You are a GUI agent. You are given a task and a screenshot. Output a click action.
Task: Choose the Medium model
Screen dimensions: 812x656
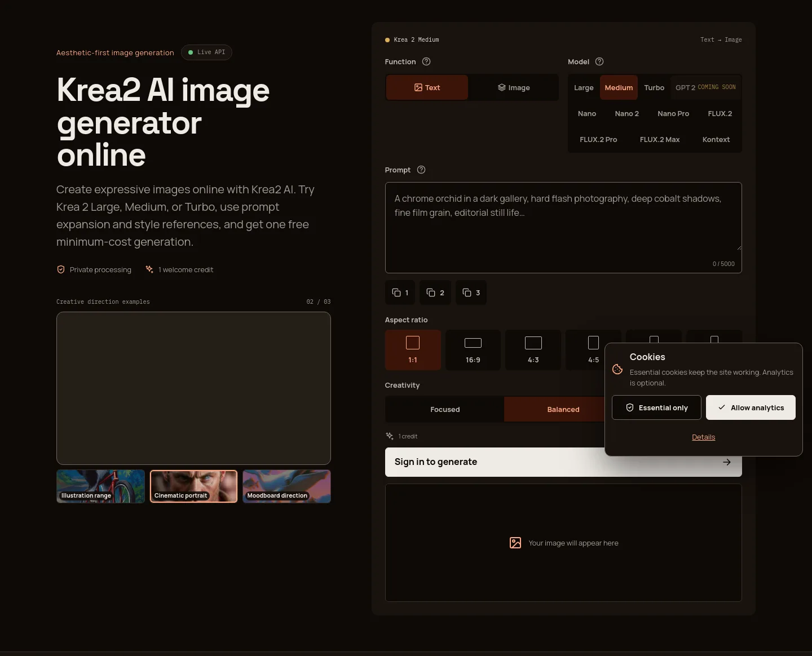[x=619, y=87]
